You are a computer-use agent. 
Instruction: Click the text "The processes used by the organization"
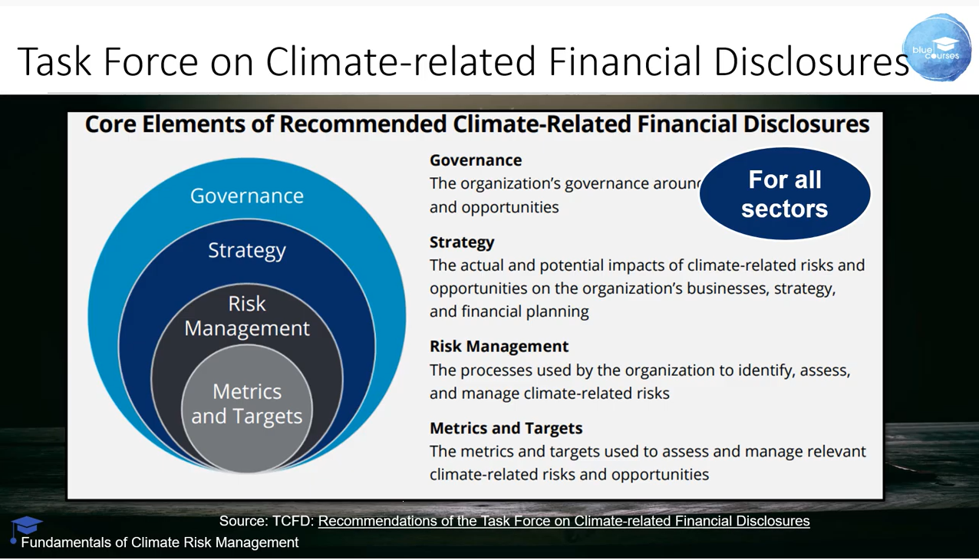(x=572, y=371)
